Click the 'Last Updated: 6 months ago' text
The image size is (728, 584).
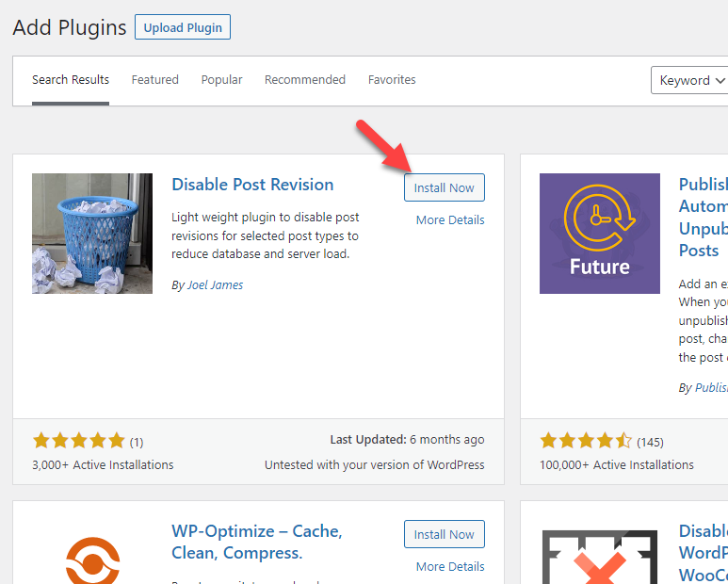tap(407, 440)
